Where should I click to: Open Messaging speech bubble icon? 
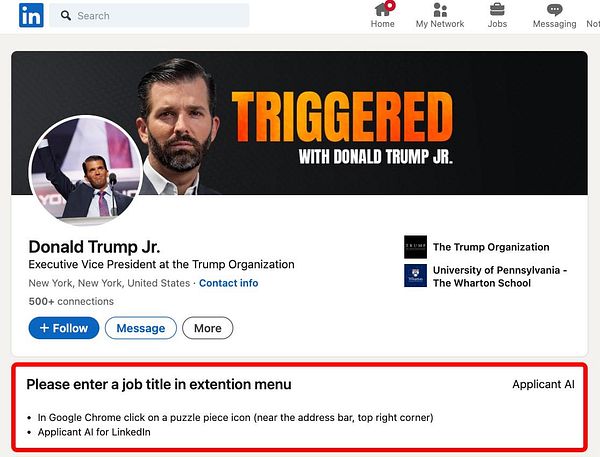[554, 10]
